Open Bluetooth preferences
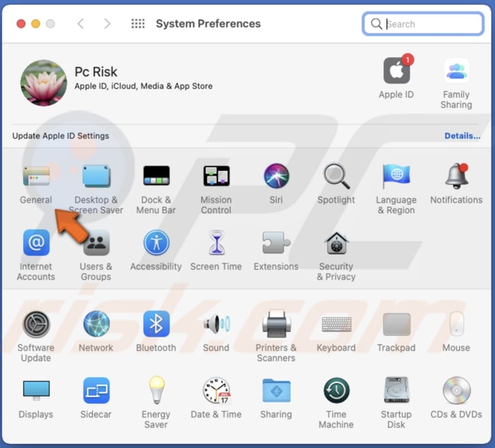495x448 pixels. coord(156,324)
